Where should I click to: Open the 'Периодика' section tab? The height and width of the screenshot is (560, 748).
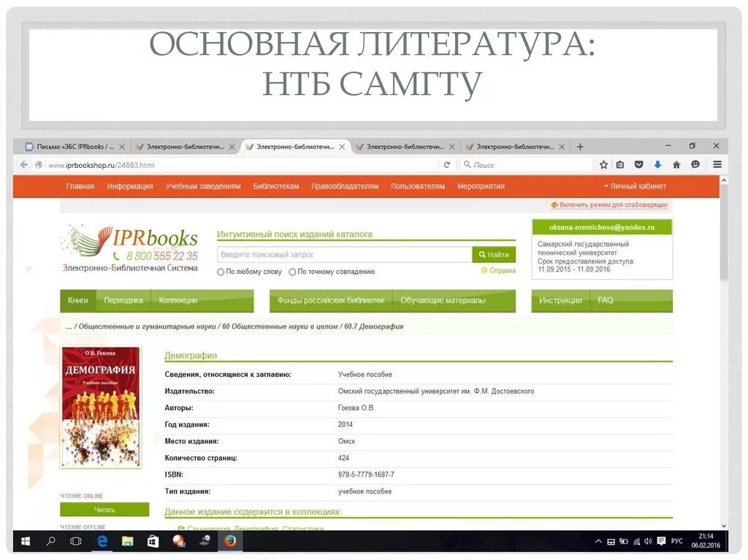click(x=123, y=301)
